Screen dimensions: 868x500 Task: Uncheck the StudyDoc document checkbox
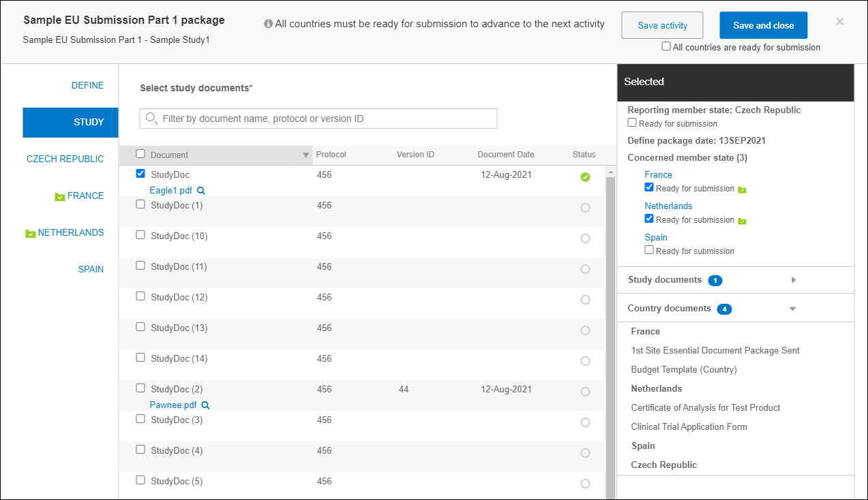(140, 173)
